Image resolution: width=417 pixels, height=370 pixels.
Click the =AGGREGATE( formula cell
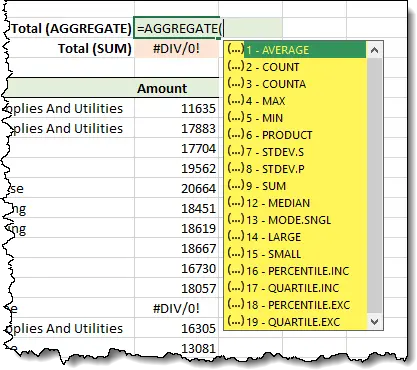click(x=177, y=28)
